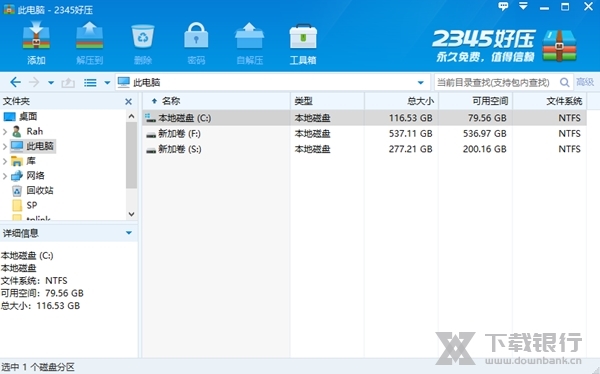Expand the Rah user node
The width and height of the screenshot is (600, 374).
pos(5,132)
